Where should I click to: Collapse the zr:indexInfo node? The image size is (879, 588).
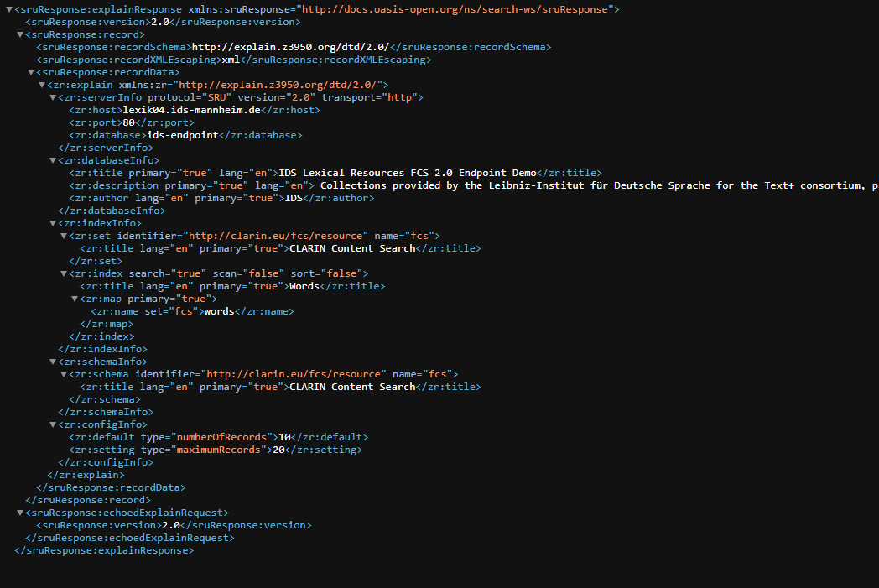coord(53,223)
